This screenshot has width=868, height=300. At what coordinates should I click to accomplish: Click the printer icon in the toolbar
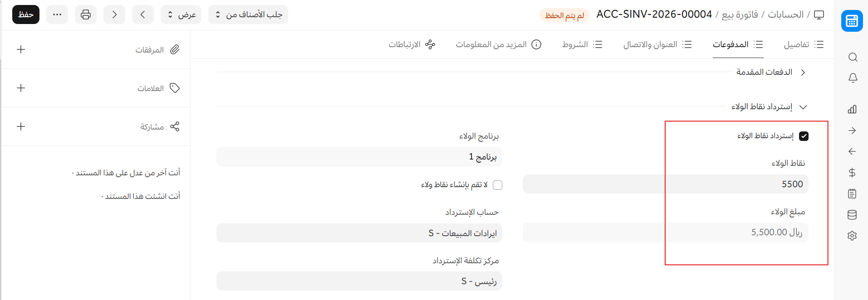point(86,15)
